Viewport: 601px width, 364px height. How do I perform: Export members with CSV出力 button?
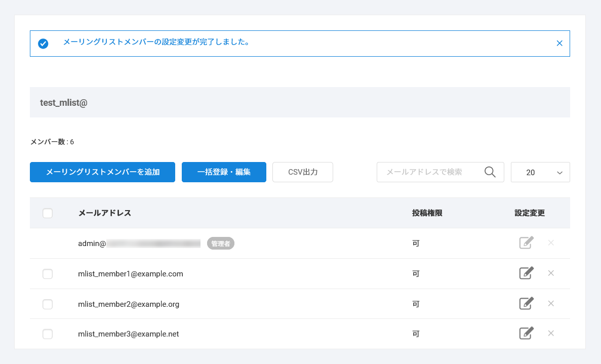pos(302,172)
